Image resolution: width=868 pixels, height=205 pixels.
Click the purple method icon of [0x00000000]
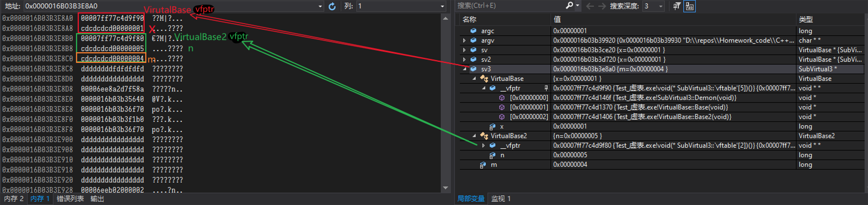click(502, 98)
